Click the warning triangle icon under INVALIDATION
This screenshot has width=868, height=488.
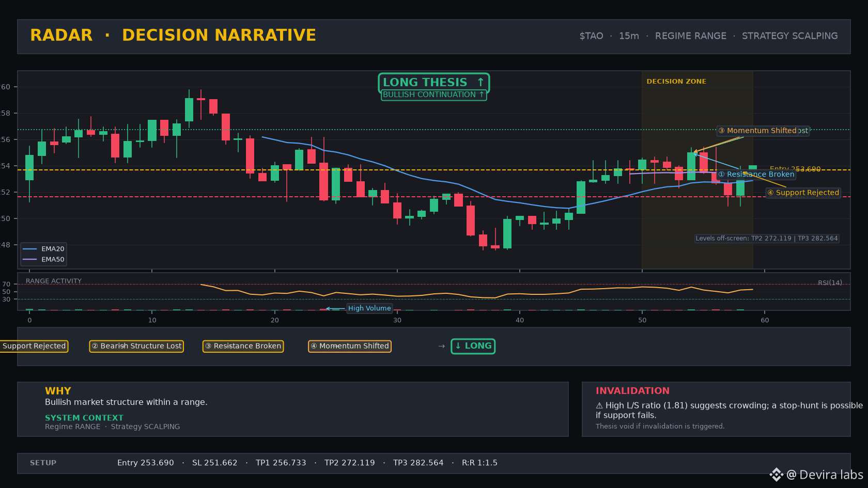pyautogui.click(x=599, y=406)
